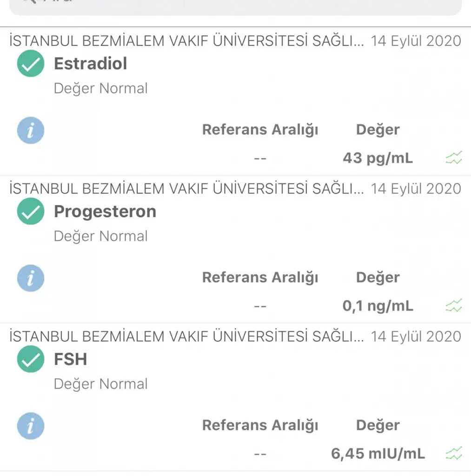Tap the Estradiol info icon

(31, 130)
